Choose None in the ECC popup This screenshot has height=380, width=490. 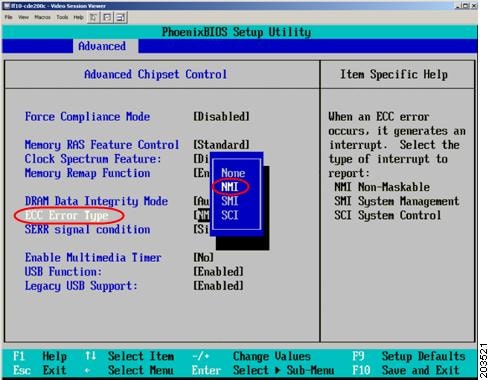pyautogui.click(x=233, y=173)
